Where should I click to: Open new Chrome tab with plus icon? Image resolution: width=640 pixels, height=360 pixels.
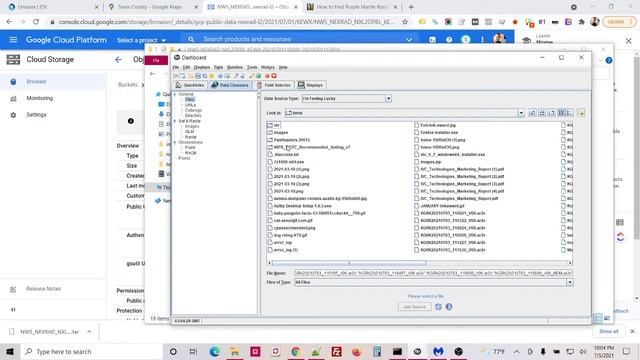(411, 7)
